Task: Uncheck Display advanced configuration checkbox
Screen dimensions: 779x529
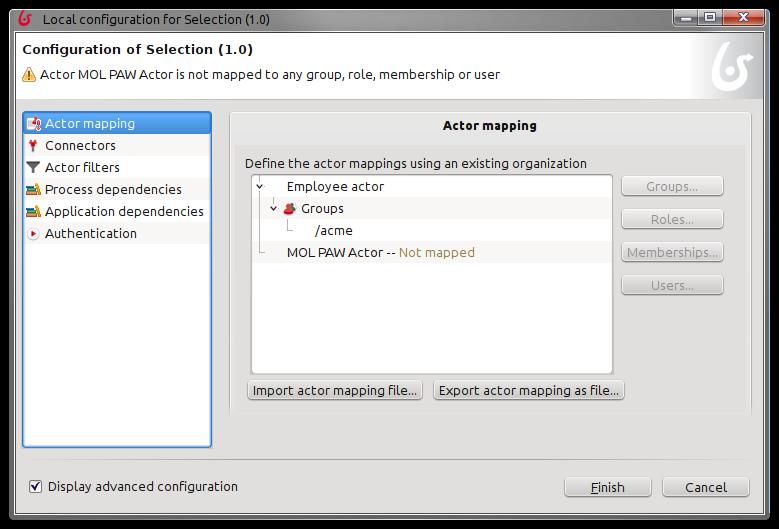Action: pyautogui.click(x=35, y=486)
